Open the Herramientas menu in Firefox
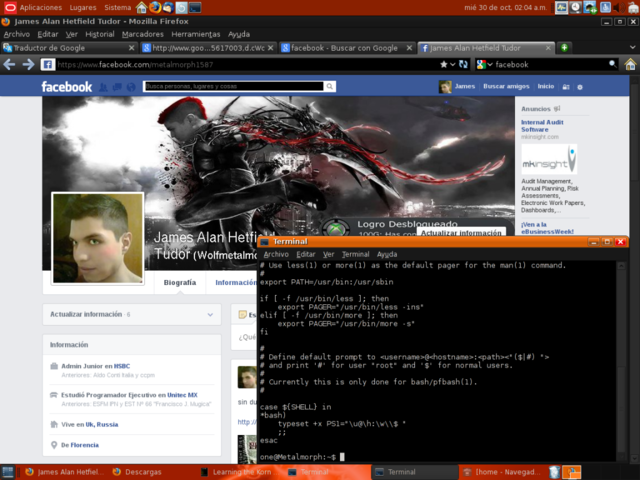Viewport: 640px width, 480px height. pos(196,34)
